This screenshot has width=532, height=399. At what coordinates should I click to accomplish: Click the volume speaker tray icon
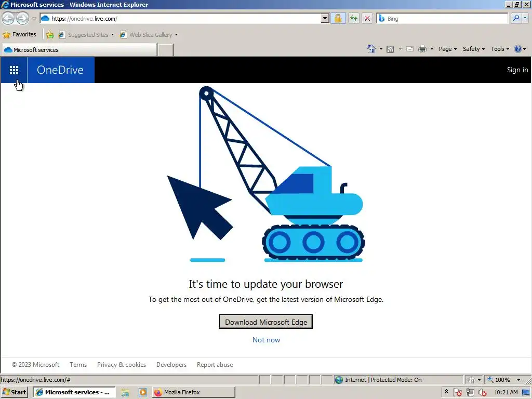tap(482, 393)
